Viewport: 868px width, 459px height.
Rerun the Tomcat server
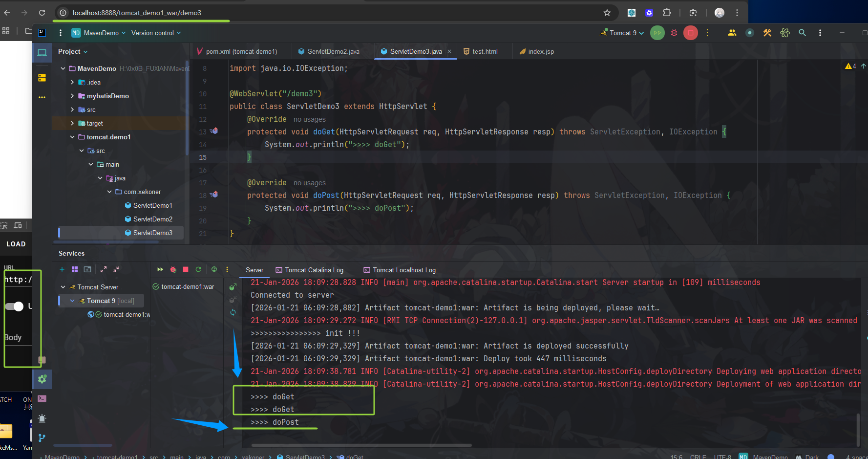click(x=198, y=269)
